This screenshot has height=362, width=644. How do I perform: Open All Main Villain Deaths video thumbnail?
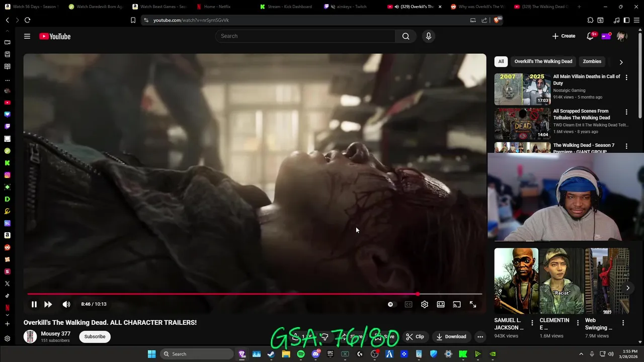point(522,89)
